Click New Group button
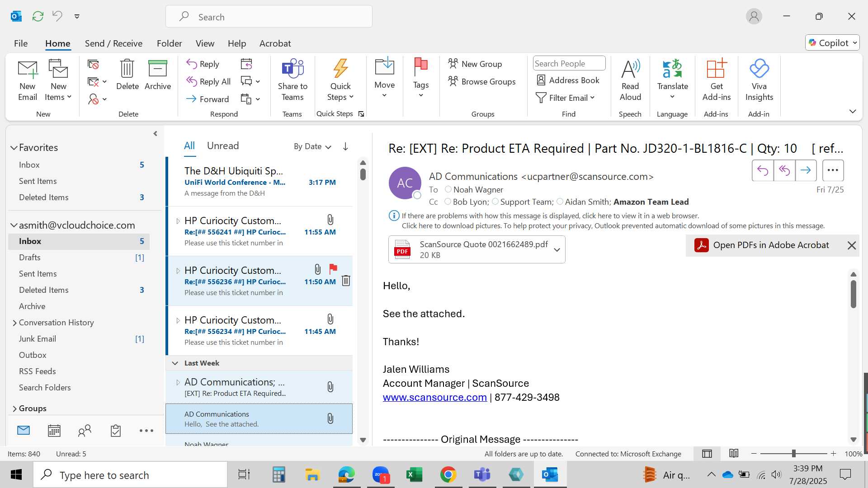Screen dimensions: 868x488 (475, 64)
